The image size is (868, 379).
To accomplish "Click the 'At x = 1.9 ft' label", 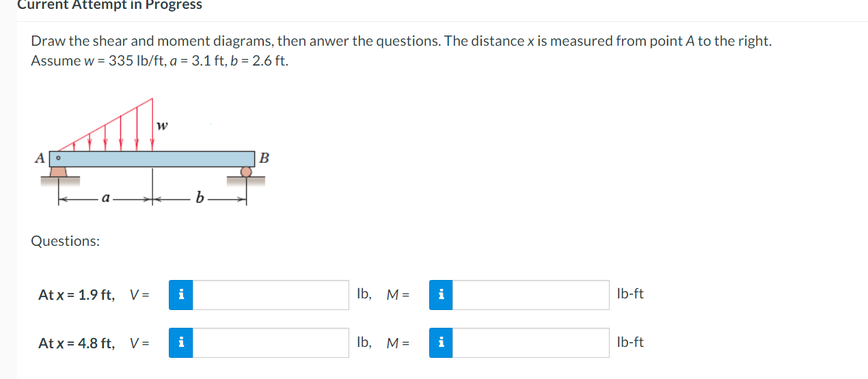I will (x=77, y=295).
